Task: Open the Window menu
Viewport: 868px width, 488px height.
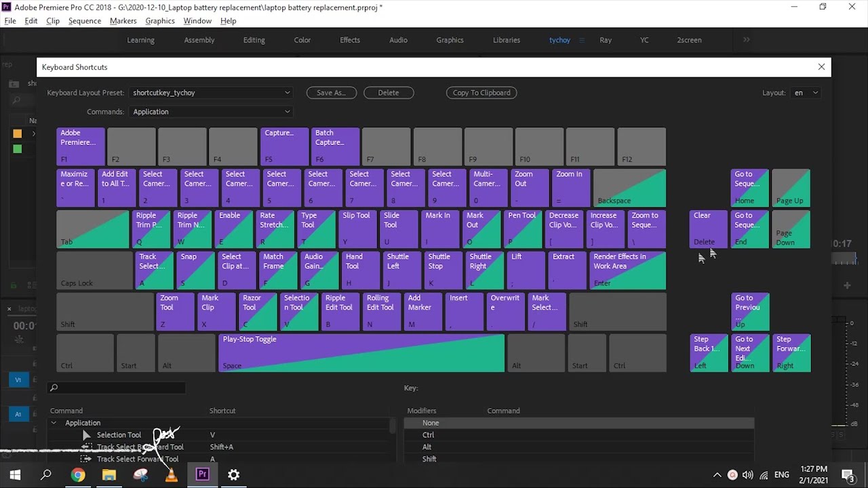Action: pyautogui.click(x=197, y=21)
